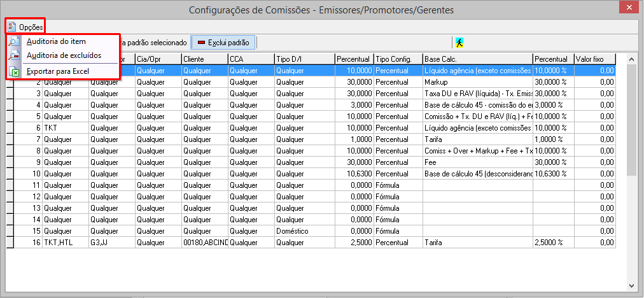Click the scrollbar up arrow

631,60
